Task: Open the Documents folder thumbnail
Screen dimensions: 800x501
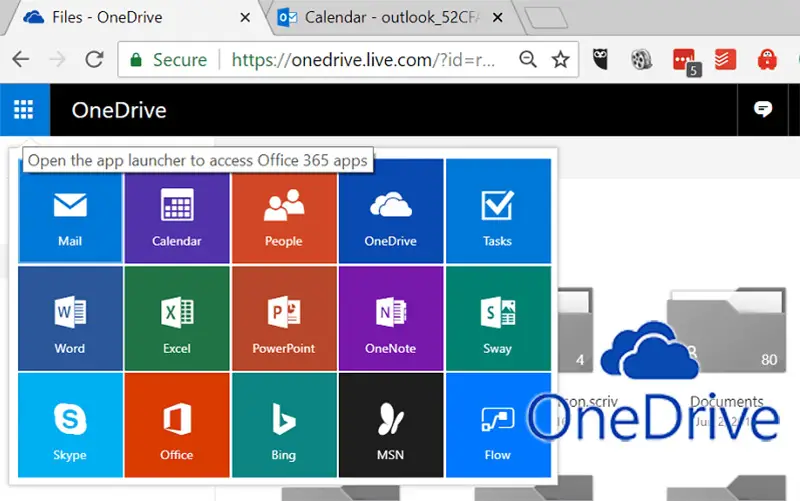Action: pos(727,331)
